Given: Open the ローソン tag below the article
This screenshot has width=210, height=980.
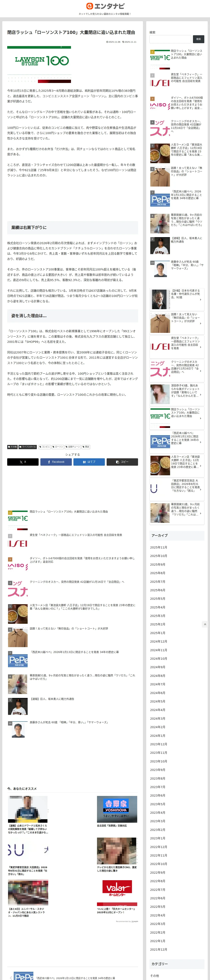Looking at the screenshot, I should (x=58, y=447).
